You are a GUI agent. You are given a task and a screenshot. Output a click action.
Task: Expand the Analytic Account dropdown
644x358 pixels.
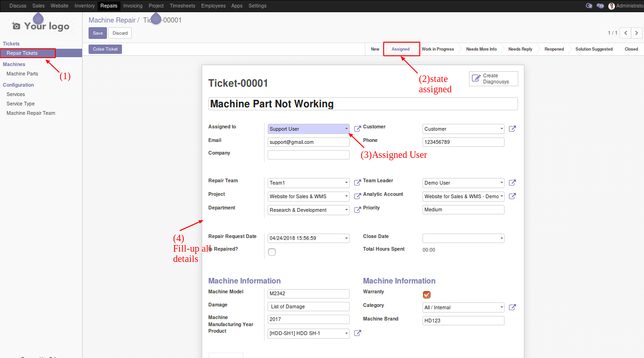[x=501, y=196]
